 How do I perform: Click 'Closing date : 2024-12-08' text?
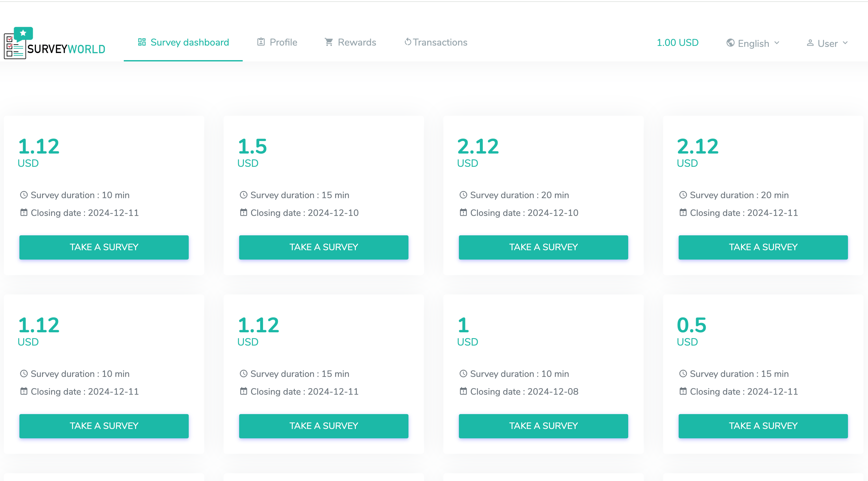524,392
